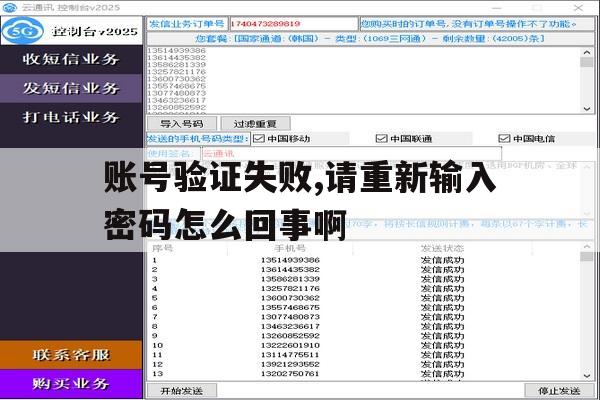The height and width of the screenshot is (400, 600).
Task: Select table row with 13514939386
Action: [364, 260]
